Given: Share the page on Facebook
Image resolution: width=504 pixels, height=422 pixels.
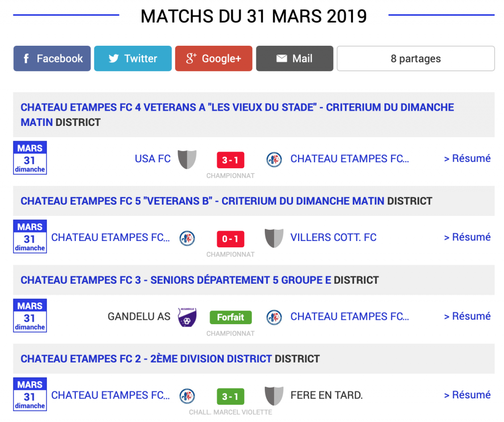Looking at the screenshot, I should click(x=52, y=59).
